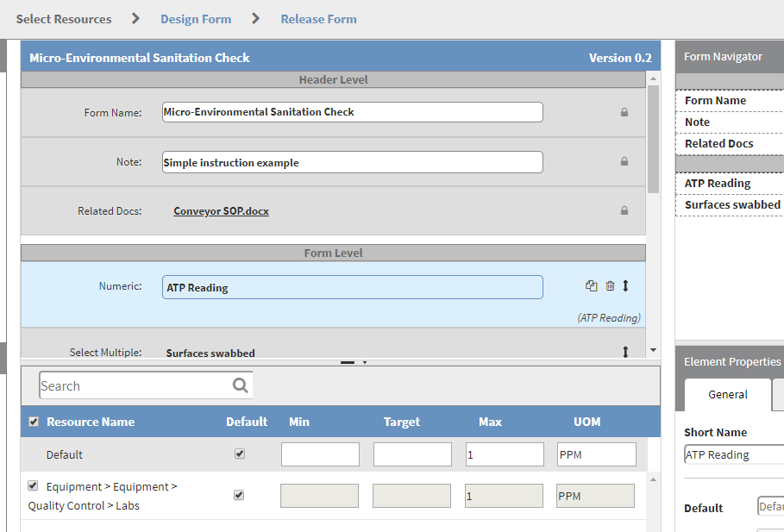784x532 pixels.
Task: Click the Short Name field
Action: click(x=734, y=454)
